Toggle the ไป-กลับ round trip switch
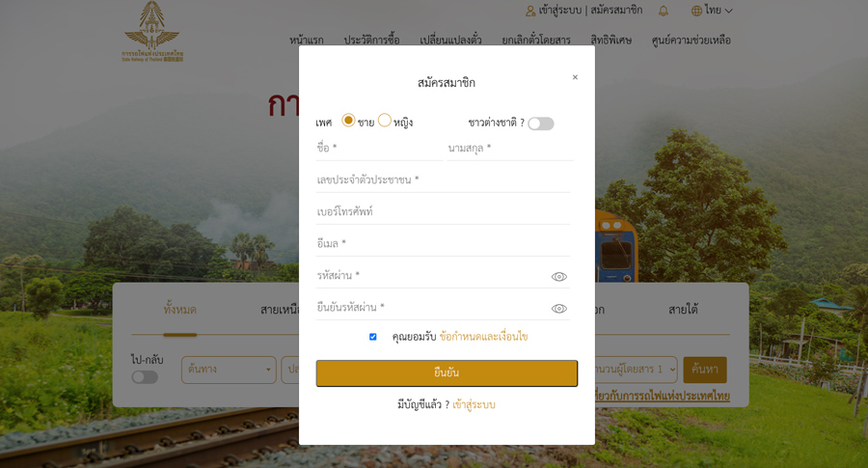 coord(145,377)
